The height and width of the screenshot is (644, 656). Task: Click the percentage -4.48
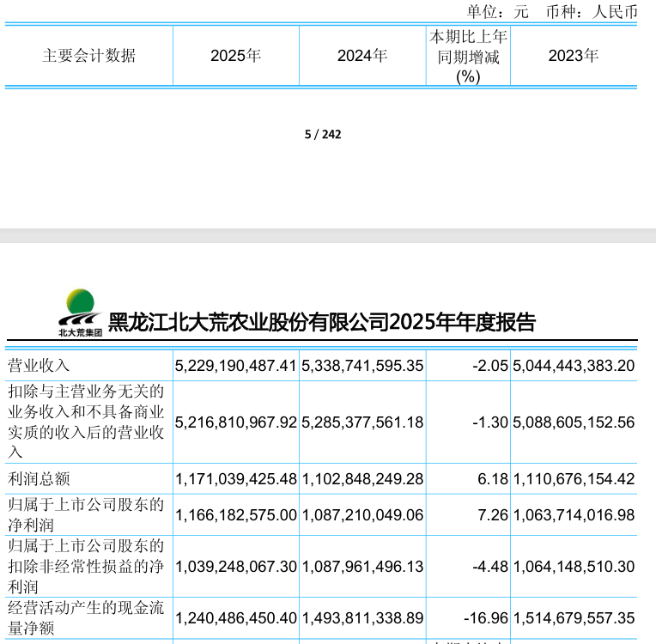tap(490, 567)
